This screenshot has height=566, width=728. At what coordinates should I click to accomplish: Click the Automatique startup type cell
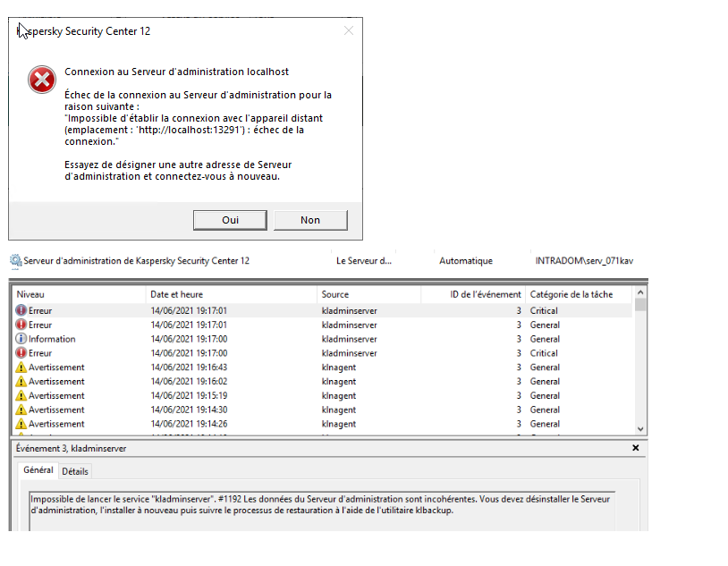pos(466,261)
